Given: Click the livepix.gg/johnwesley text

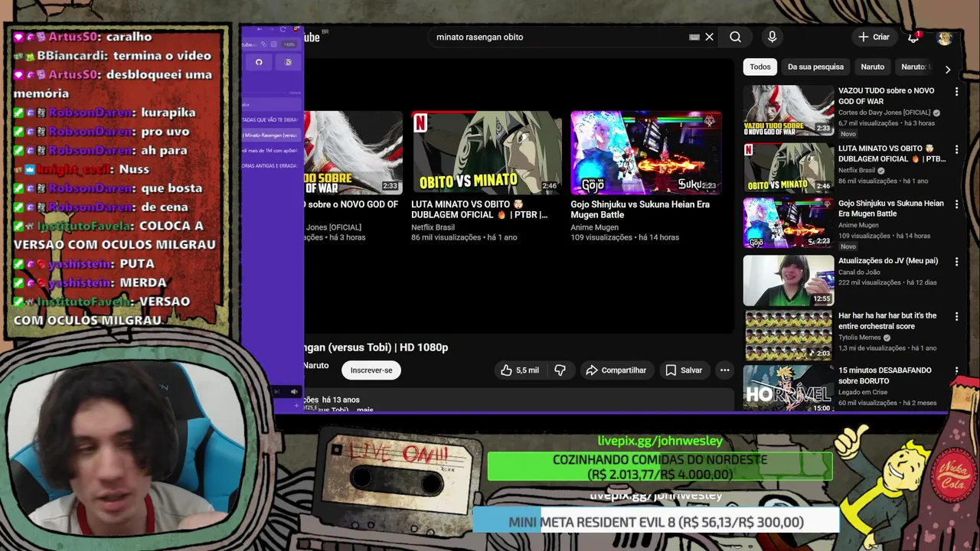Looking at the screenshot, I should tap(660, 441).
